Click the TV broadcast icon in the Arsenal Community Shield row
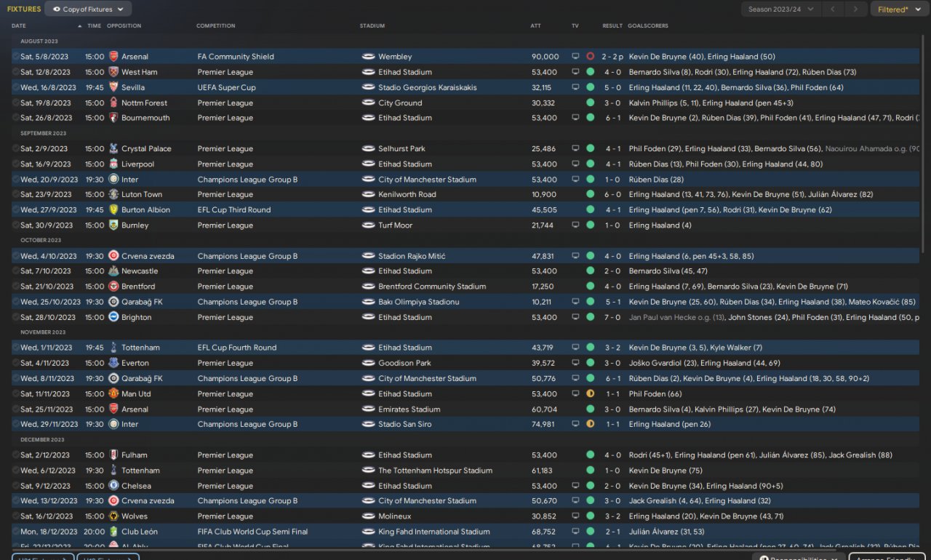The image size is (931, 560). click(x=575, y=57)
